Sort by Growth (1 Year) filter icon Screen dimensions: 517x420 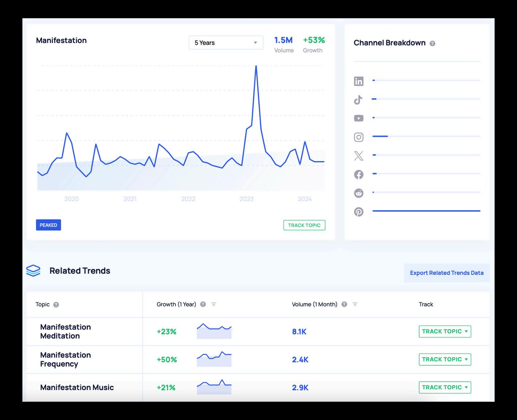pyautogui.click(x=214, y=304)
